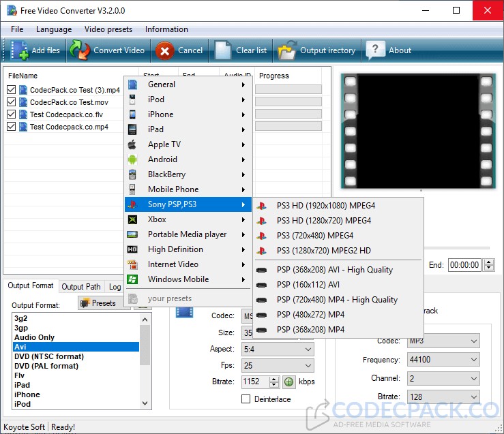Viewport: 504px width, 434px height.
Task: Click the Mobile Phone icon
Action: coord(132,189)
